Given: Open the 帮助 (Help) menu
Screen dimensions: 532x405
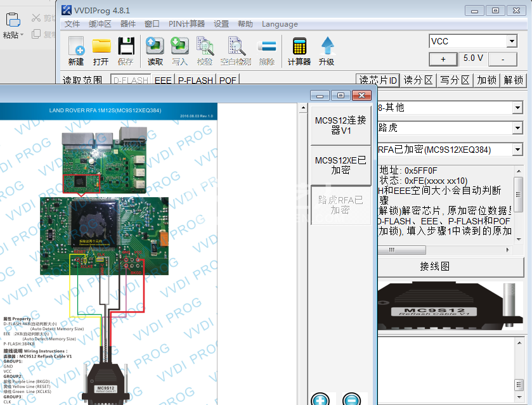Looking at the screenshot, I should (x=245, y=24).
